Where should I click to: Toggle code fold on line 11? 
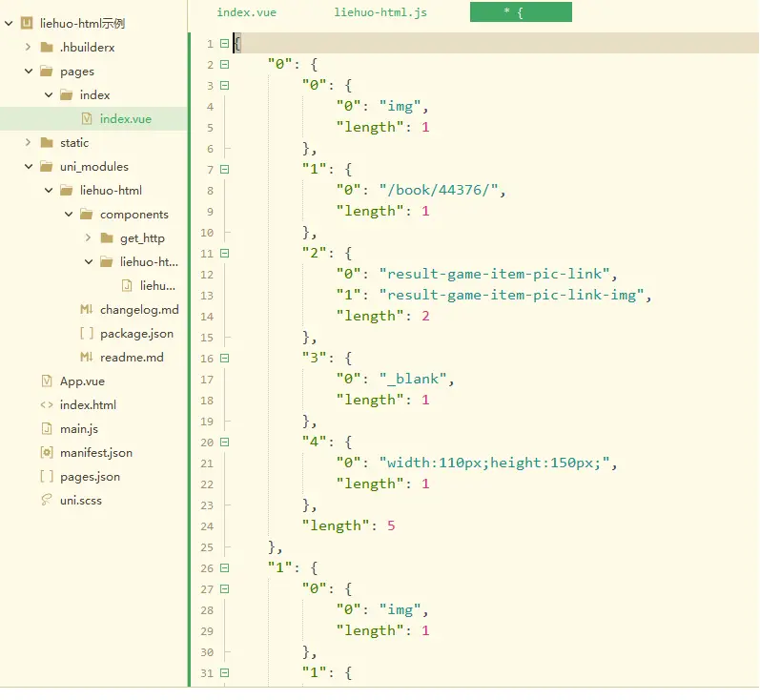tap(225, 254)
